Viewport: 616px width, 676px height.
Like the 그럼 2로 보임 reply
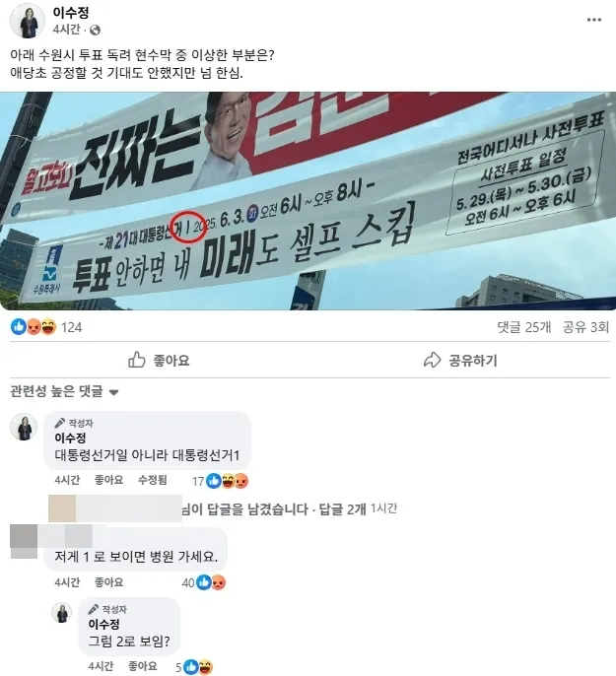[x=142, y=666]
